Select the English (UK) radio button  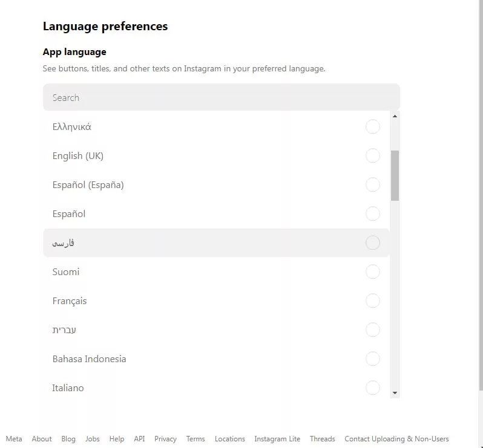point(373,156)
